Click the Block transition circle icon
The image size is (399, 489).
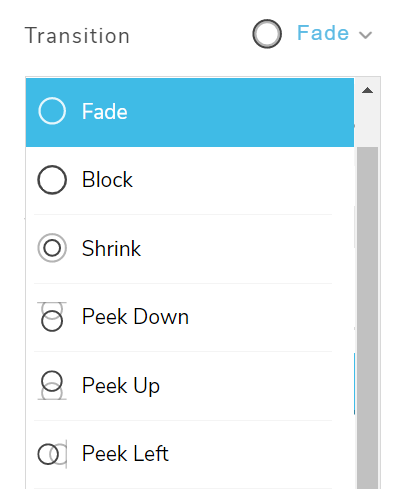pos(52,180)
